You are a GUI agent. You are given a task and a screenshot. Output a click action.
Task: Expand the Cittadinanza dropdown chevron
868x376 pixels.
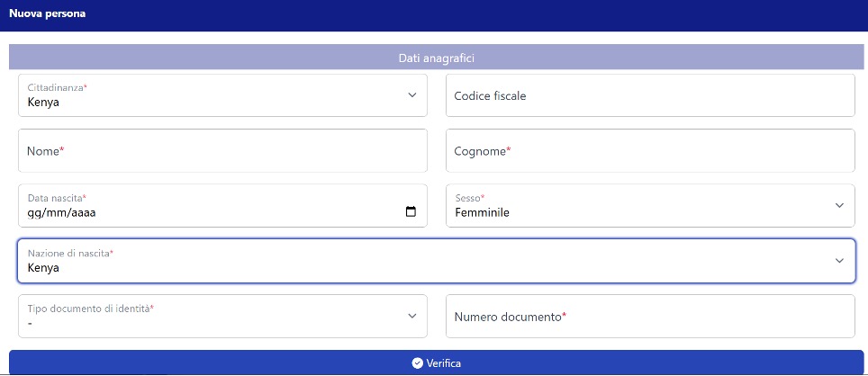[411, 95]
